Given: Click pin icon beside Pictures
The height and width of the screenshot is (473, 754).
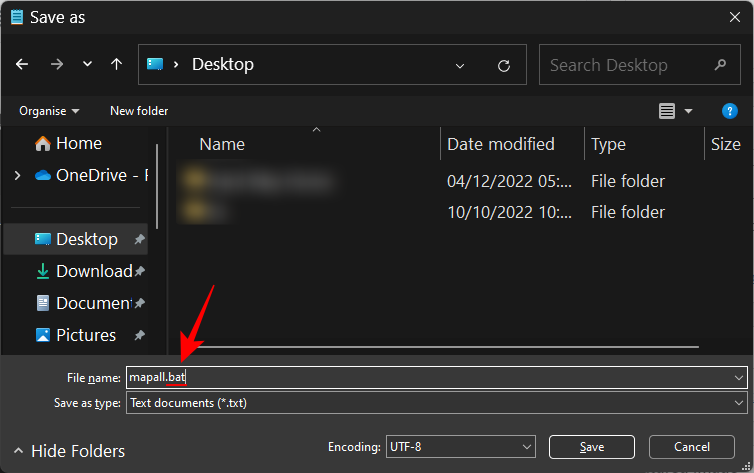Looking at the screenshot, I should (x=139, y=335).
